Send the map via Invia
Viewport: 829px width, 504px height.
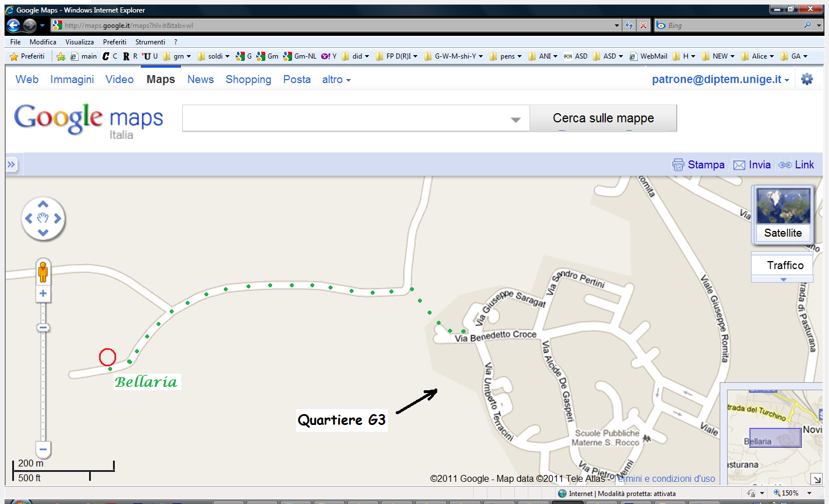click(752, 164)
